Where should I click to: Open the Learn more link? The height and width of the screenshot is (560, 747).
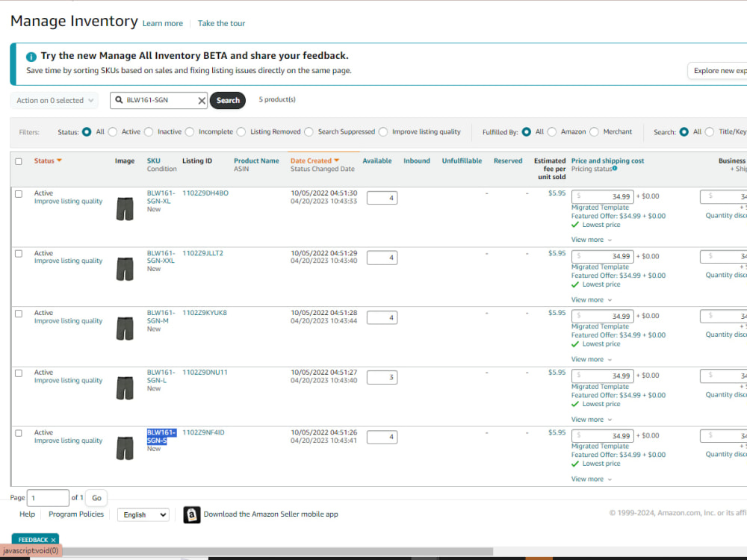162,23
